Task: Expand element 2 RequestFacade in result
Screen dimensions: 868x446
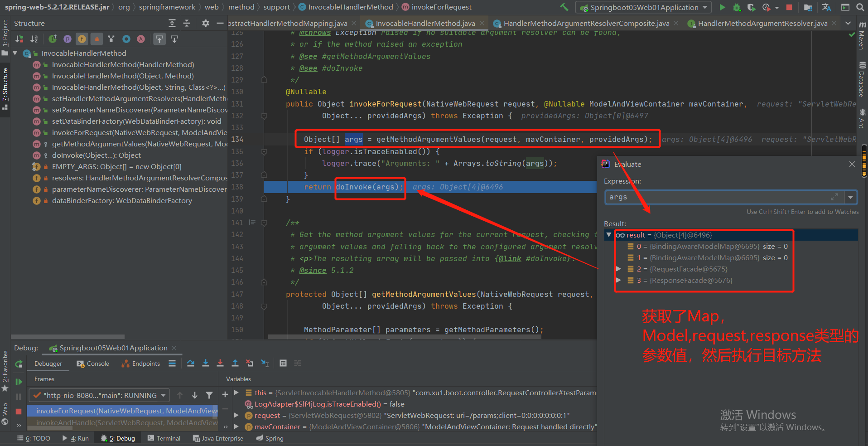Action: point(618,269)
